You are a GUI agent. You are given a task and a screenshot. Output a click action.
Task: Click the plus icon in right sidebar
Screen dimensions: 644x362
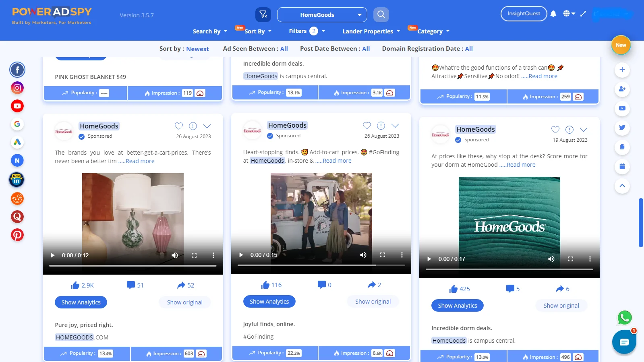point(622,70)
